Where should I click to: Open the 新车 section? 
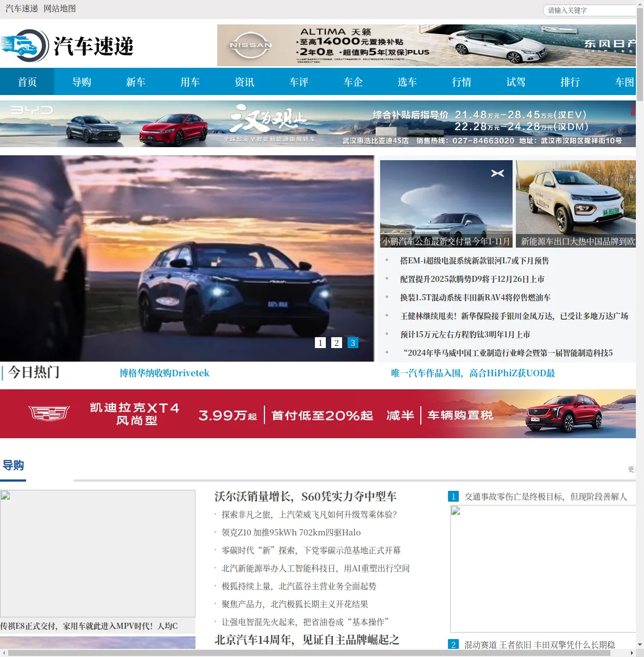[x=136, y=82]
